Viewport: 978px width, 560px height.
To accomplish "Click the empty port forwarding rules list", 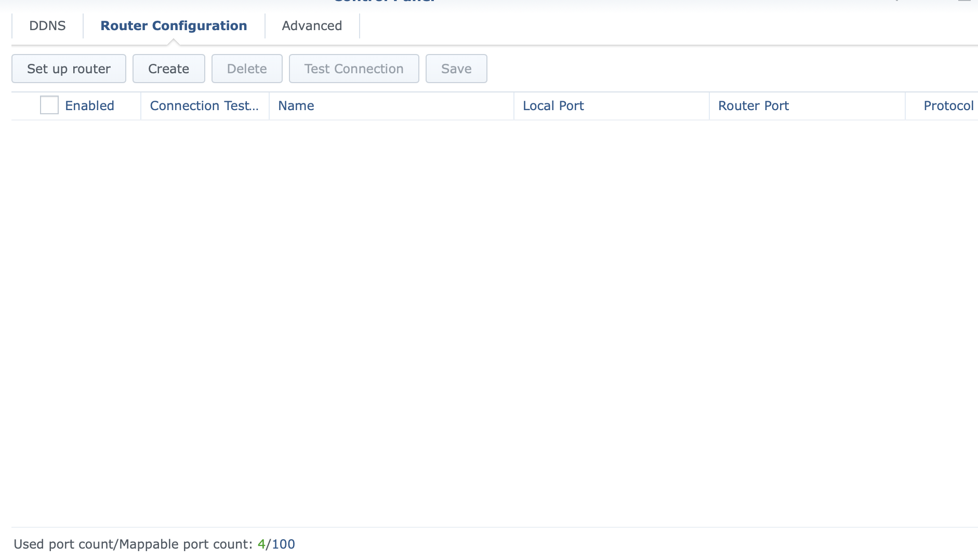I will click(x=495, y=324).
